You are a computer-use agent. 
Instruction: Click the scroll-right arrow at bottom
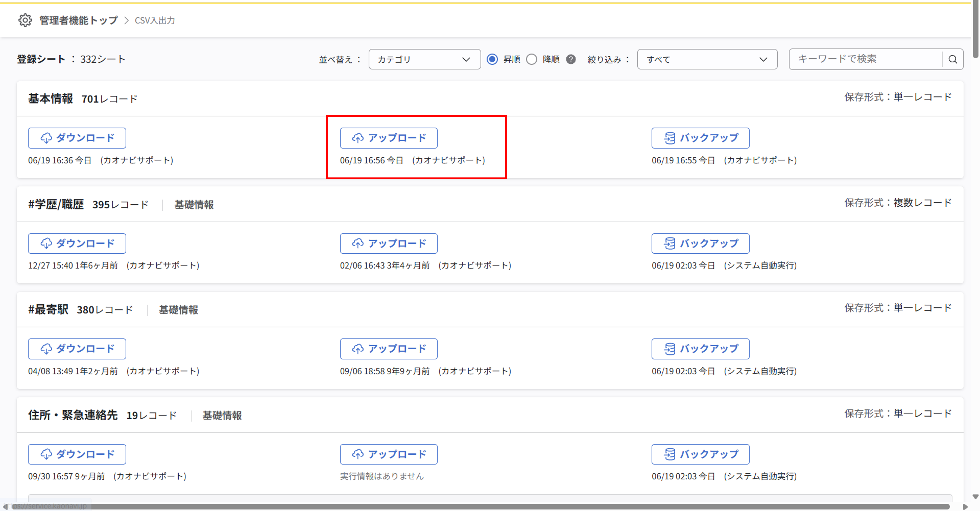click(x=965, y=507)
